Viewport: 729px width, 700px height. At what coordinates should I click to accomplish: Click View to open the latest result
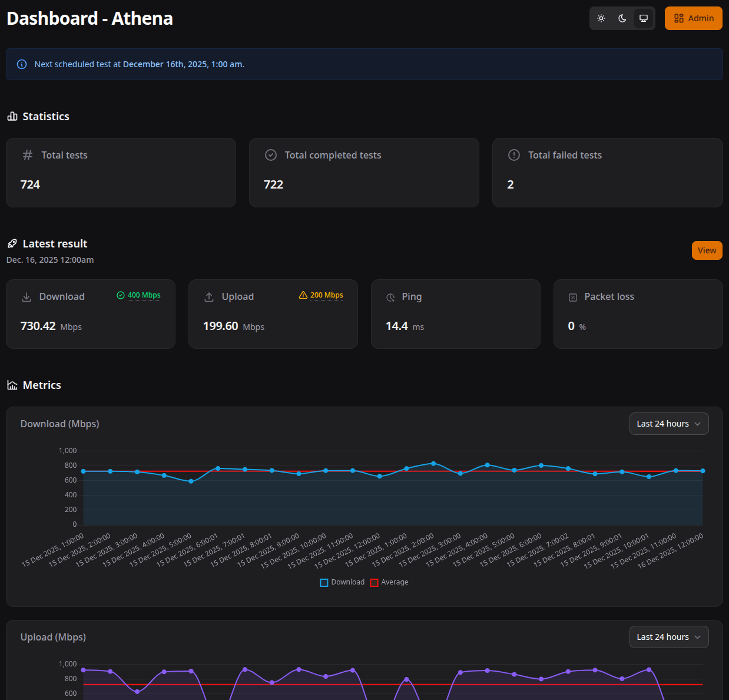tap(707, 250)
